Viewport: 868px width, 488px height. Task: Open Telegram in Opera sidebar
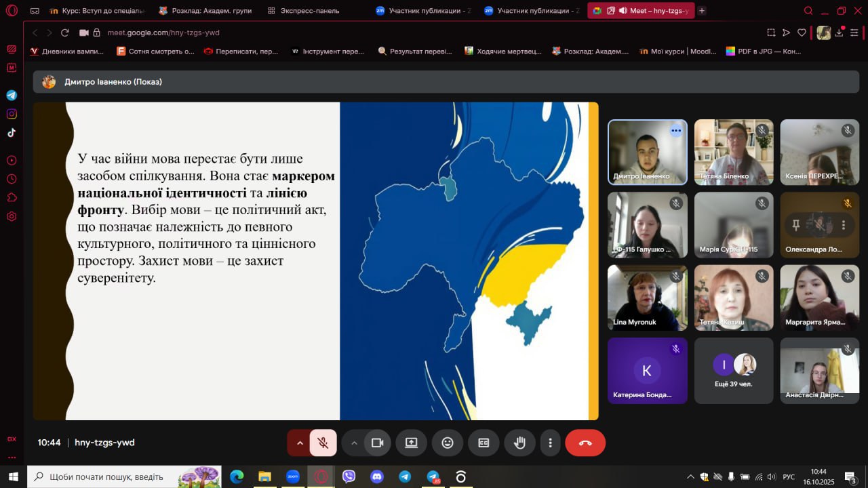point(12,96)
